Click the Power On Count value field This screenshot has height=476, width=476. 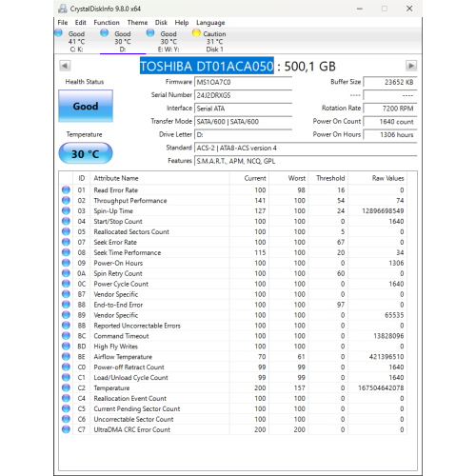pos(390,122)
